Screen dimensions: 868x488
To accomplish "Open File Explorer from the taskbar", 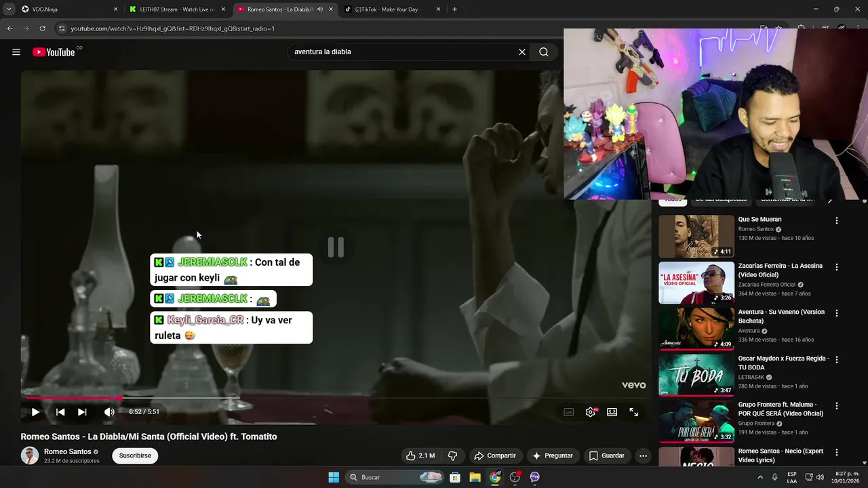I will [x=475, y=477].
